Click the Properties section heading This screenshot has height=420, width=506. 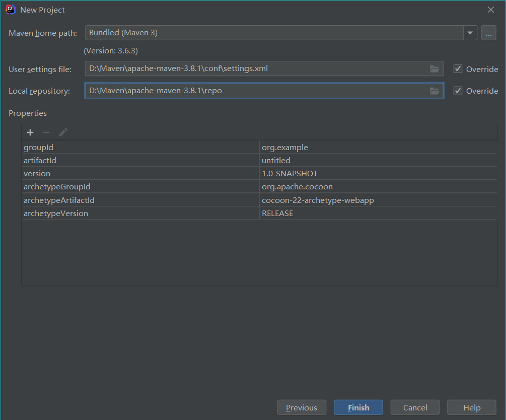[x=28, y=113]
